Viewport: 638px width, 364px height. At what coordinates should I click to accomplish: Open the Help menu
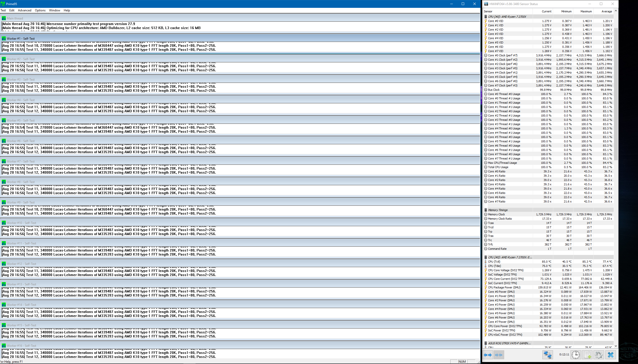coord(67,10)
